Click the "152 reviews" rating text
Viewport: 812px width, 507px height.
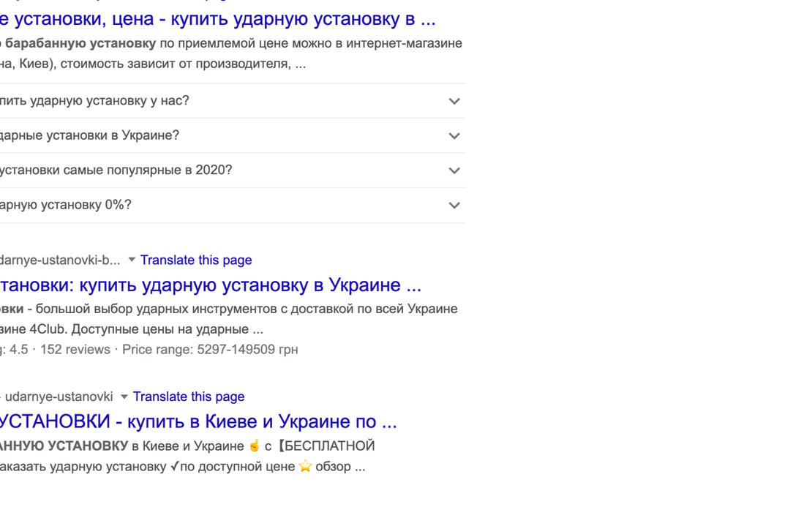(75, 349)
